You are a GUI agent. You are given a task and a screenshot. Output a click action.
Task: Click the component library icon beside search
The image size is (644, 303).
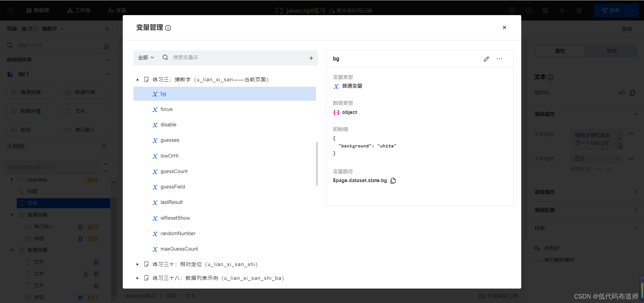[x=106, y=46]
